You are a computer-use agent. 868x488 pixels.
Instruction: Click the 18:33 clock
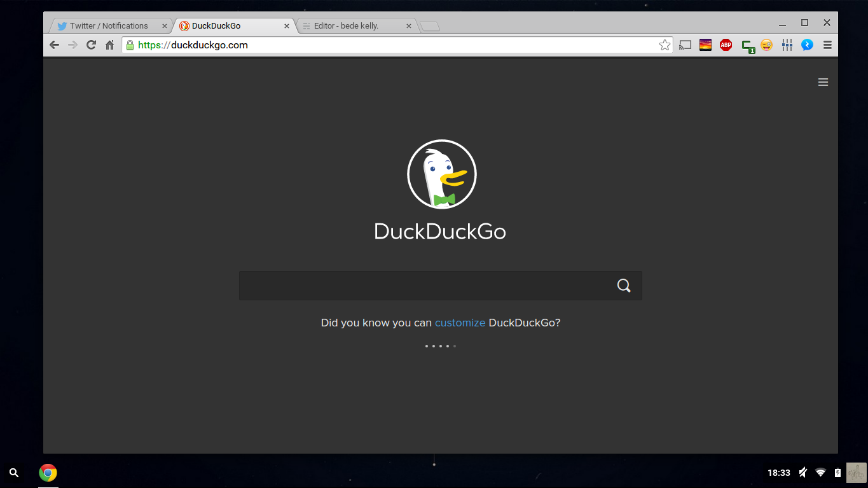pos(778,473)
